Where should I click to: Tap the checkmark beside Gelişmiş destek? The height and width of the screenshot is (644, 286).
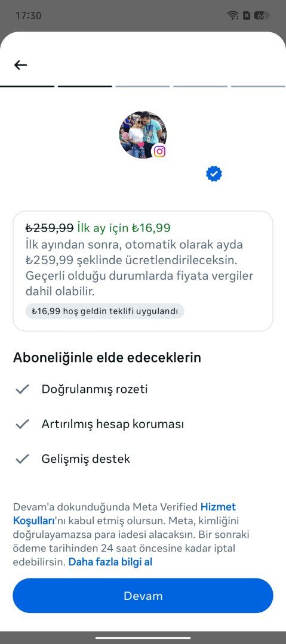(x=22, y=459)
